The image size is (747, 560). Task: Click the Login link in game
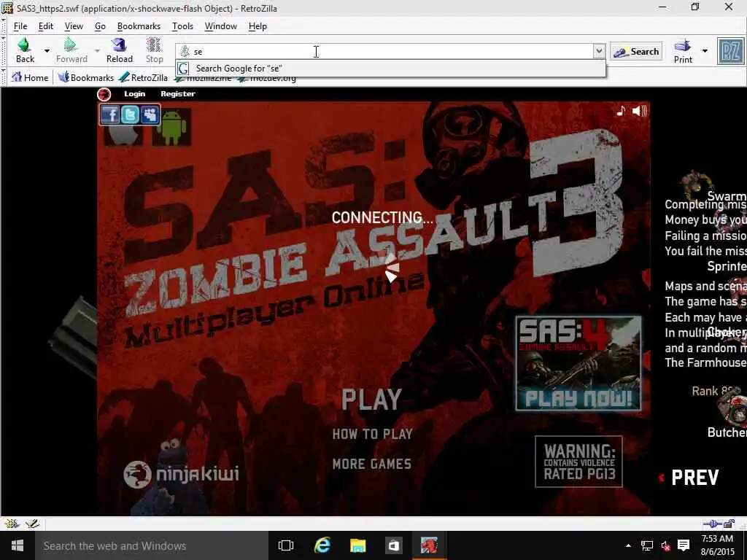[x=135, y=94]
